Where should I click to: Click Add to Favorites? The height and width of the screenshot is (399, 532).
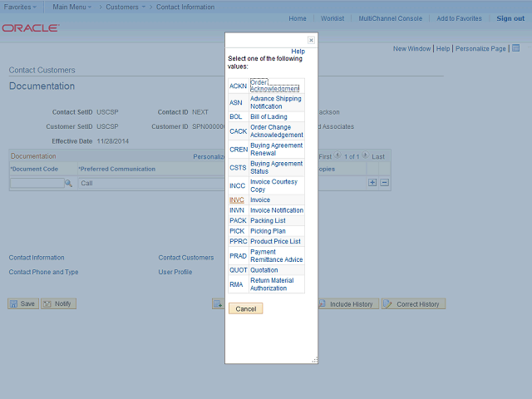(x=459, y=18)
